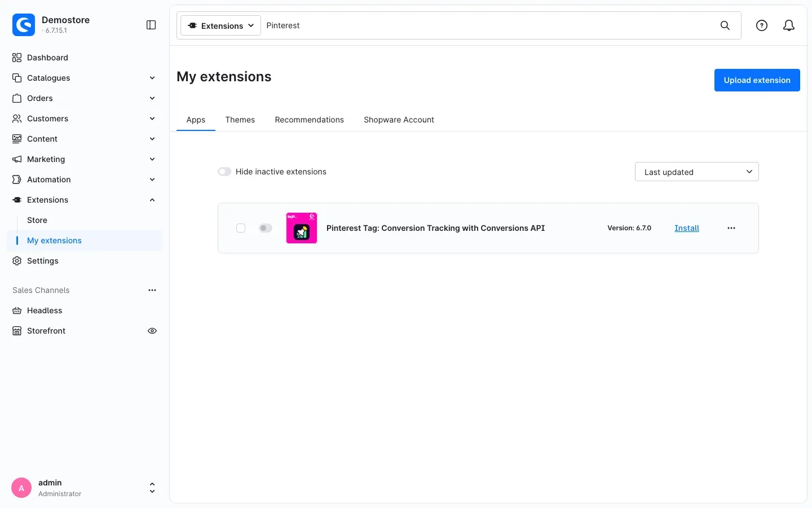Click the Storefront shop icon
Screen dimensions: 812x508
(x=17, y=331)
